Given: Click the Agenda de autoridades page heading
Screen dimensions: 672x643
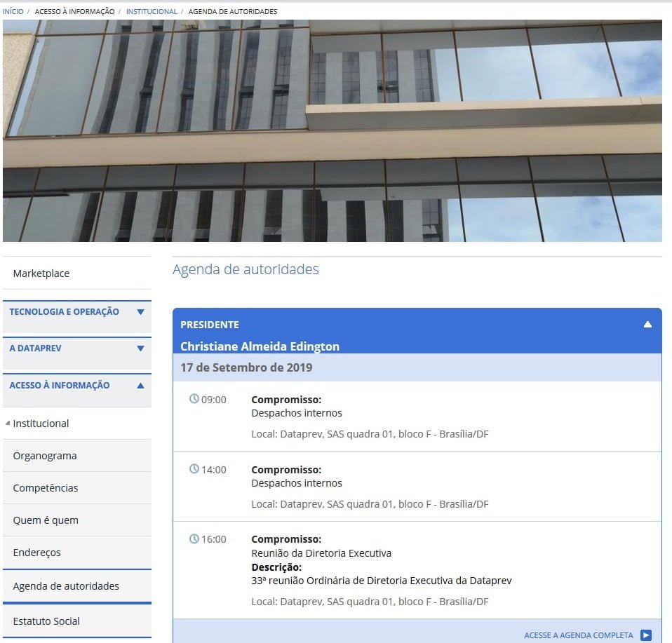Looking at the screenshot, I should (x=246, y=269).
